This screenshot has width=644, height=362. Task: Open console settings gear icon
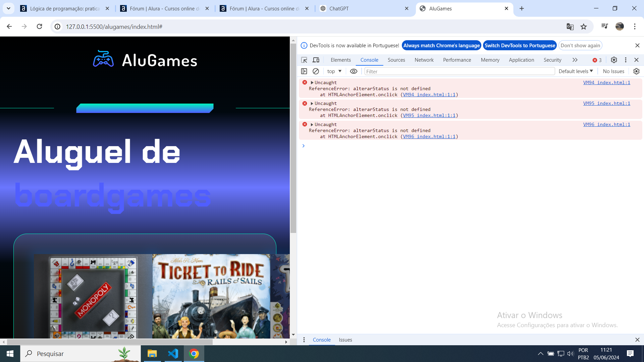point(636,71)
